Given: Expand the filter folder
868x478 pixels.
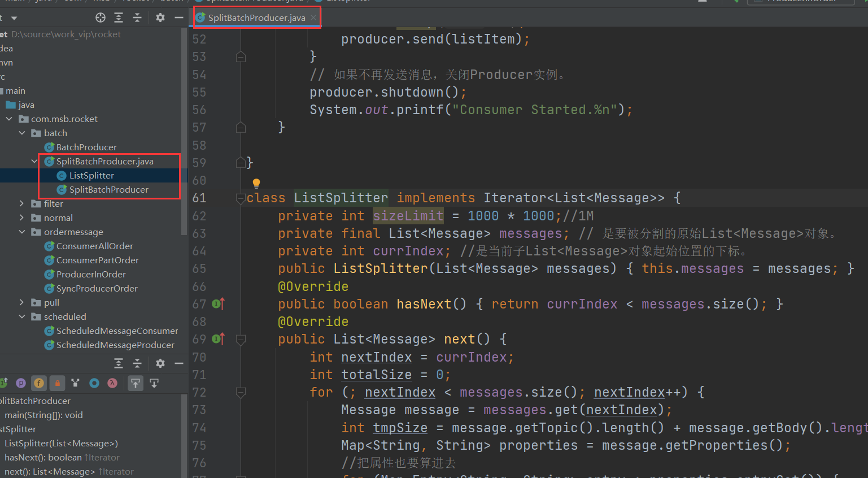Looking at the screenshot, I should click(x=22, y=203).
